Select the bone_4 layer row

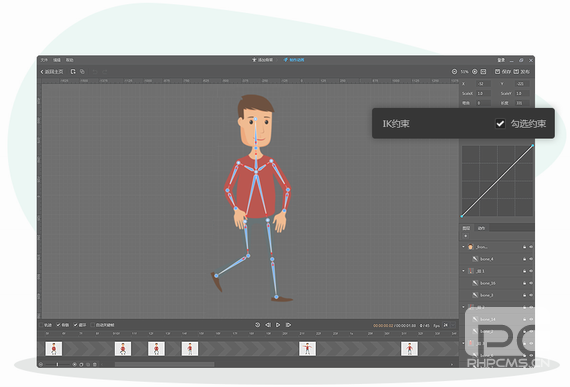[497, 259]
